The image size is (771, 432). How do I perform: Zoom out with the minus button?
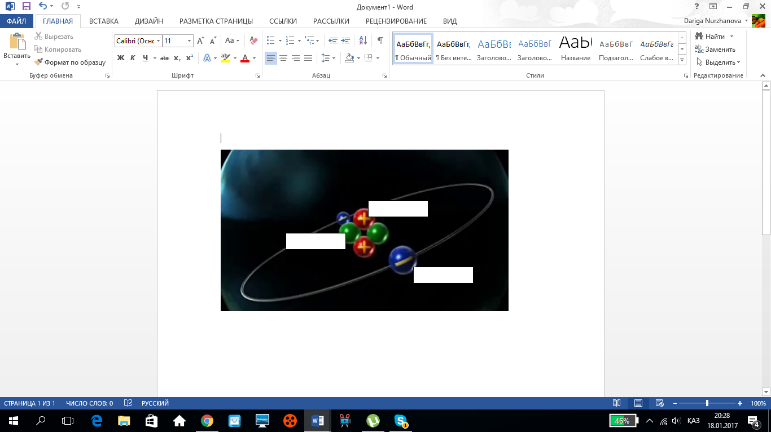(675, 403)
